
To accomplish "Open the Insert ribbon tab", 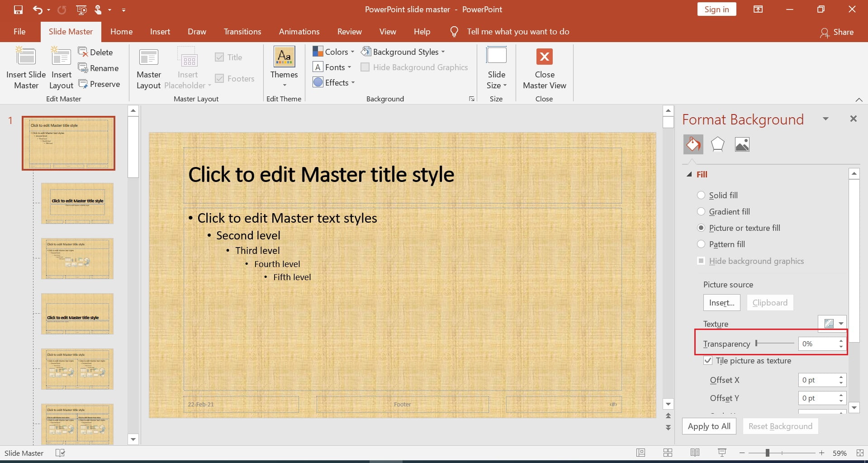I will [x=160, y=31].
